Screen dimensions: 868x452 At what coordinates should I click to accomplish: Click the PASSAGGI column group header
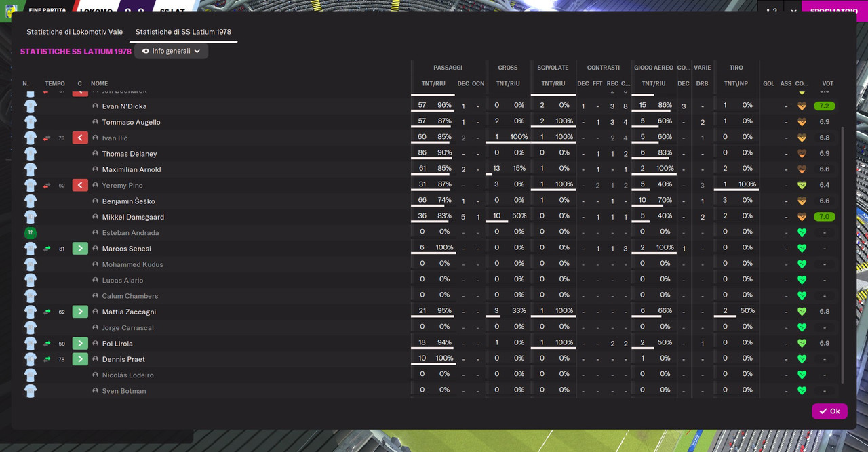(x=448, y=68)
